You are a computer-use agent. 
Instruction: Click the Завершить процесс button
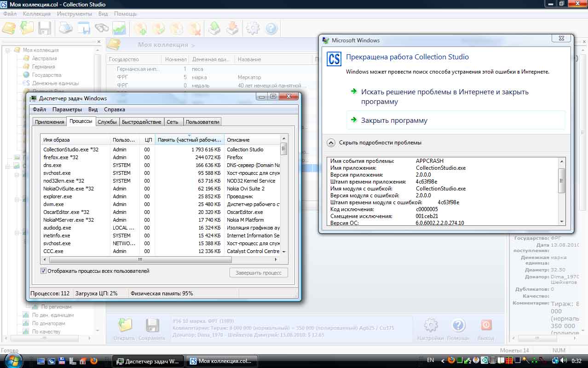(259, 273)
